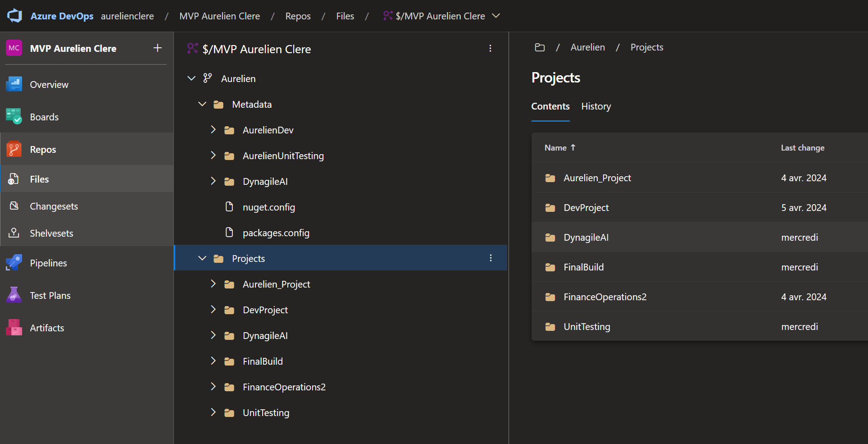Screen dimensions: 868x444
Task: Click Repos breadcrumb in top bar
Action: point(298,16)
